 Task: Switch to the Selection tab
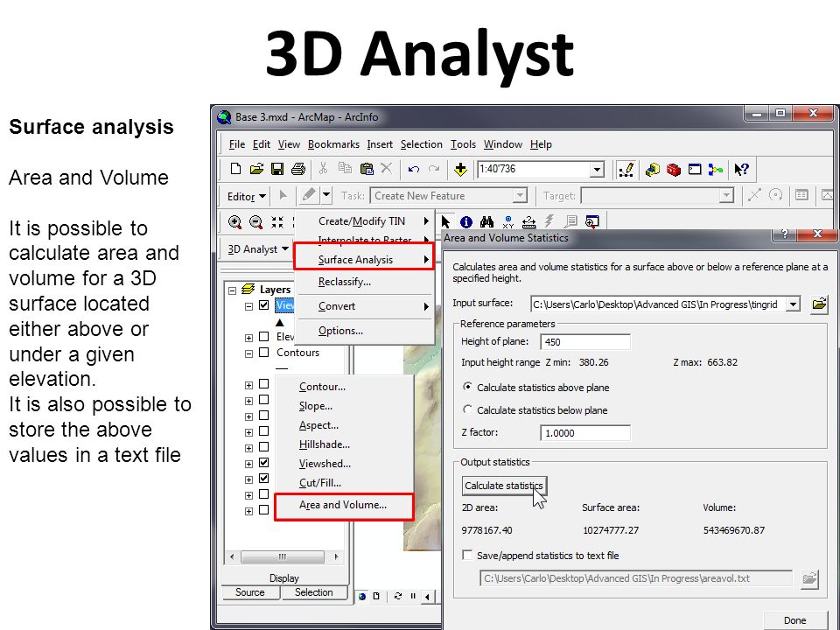coord(313,592)
